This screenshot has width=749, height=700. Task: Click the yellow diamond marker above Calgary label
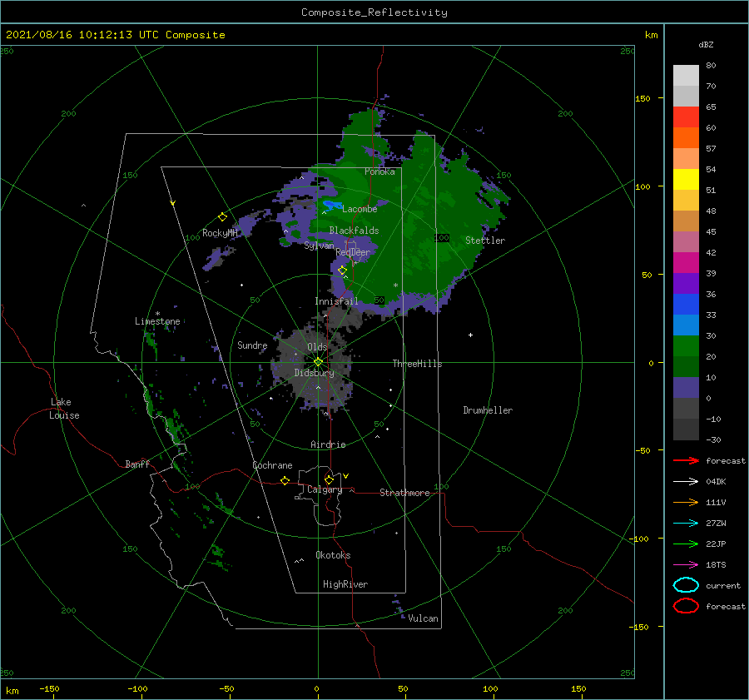point(329,479)
